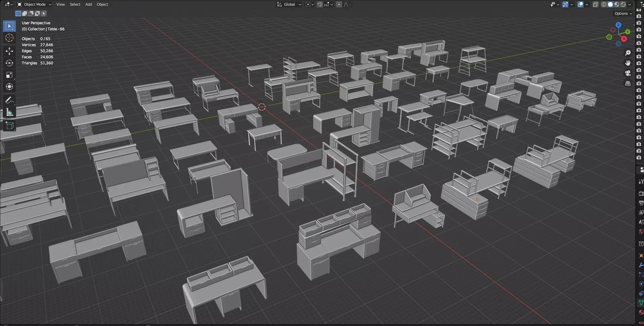Open the Physics properties tab
Viewport: 644px width, 326px height.
coord(641,284)
